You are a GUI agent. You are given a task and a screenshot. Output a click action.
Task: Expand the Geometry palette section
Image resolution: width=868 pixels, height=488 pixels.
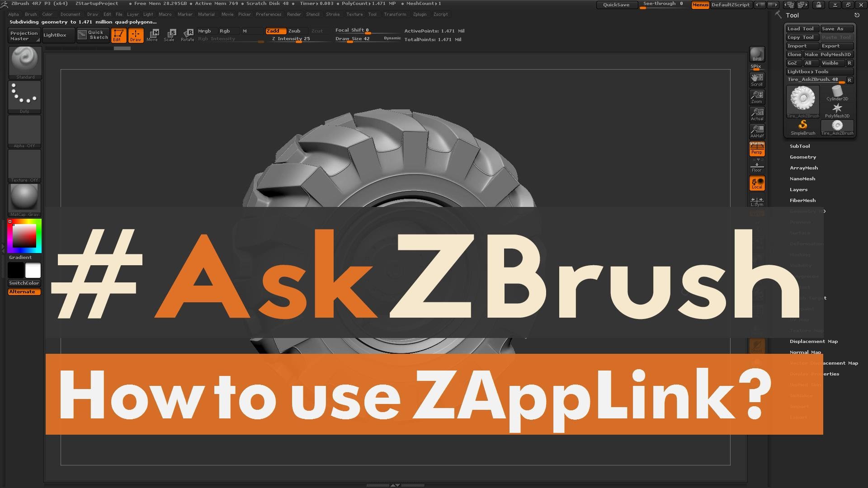click(802, 157)
